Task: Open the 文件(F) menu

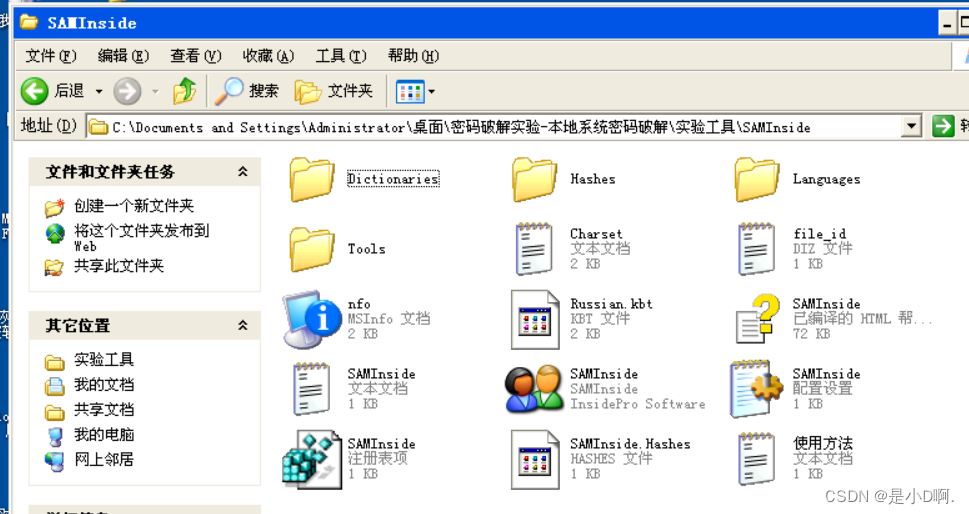Action: tap(51, 56)
